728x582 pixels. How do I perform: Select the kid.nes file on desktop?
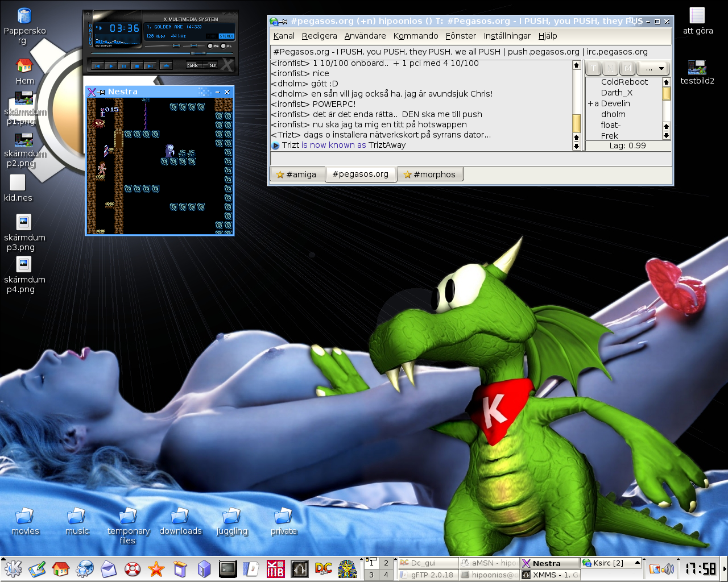(18, 188)
